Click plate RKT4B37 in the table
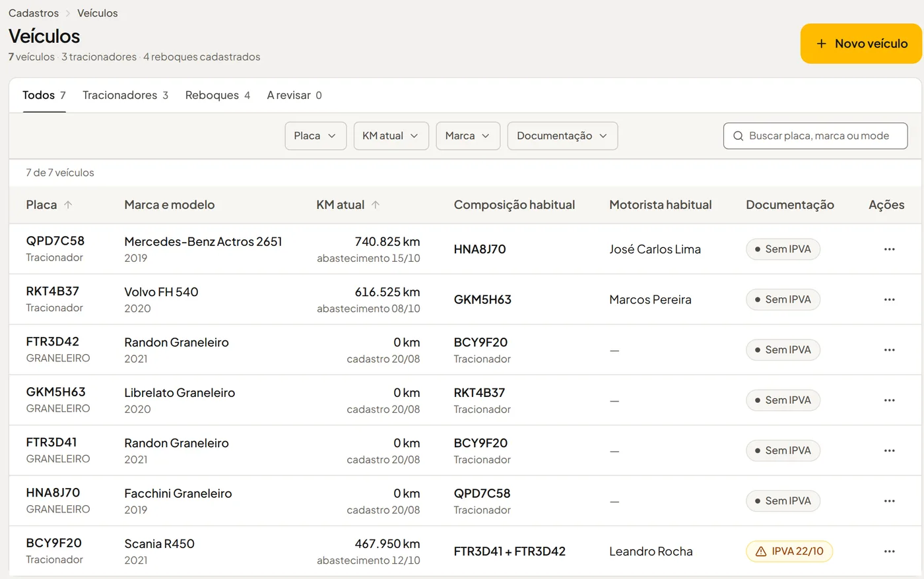Image resolution: width=924 pixels, height=579 pixels. click(53, 291)
